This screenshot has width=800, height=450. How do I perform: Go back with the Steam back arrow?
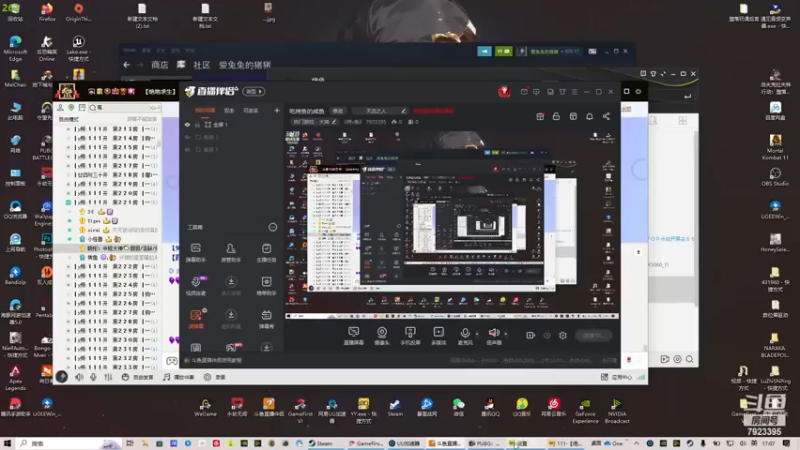click(127, 65)
